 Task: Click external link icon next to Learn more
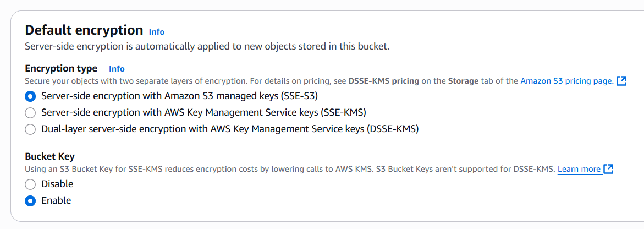pos(608,169)
